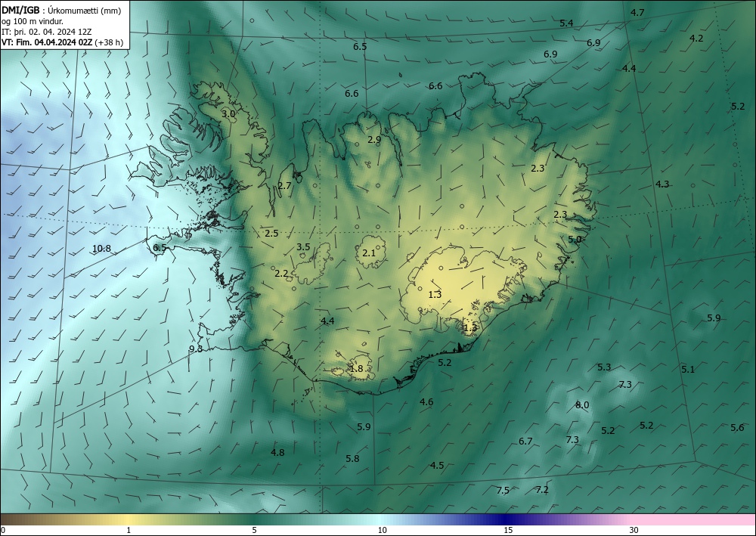Click the colour scale label 10
This screenshot has width=756, height=536.
[x=382, y=530]
